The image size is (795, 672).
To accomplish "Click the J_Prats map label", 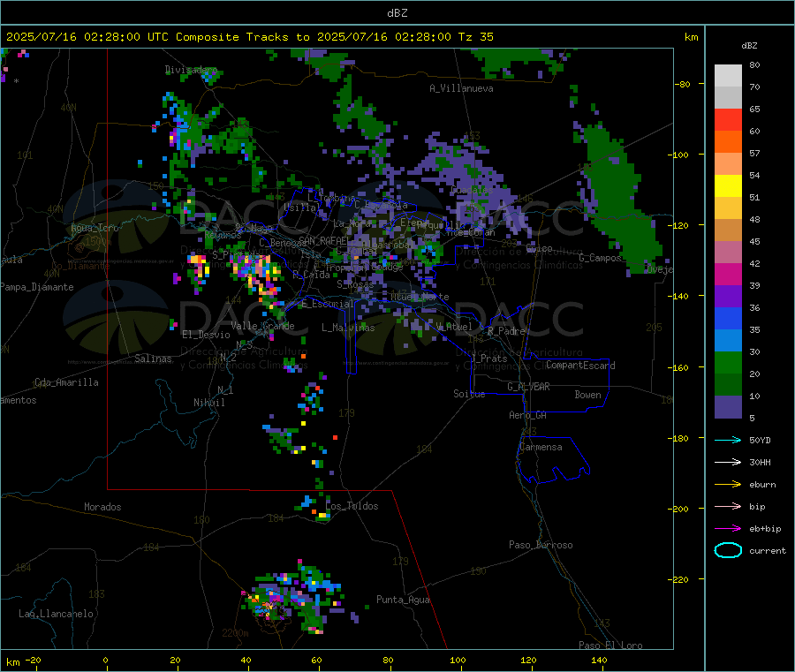I will pyautogui.click(x=488, y=359).
